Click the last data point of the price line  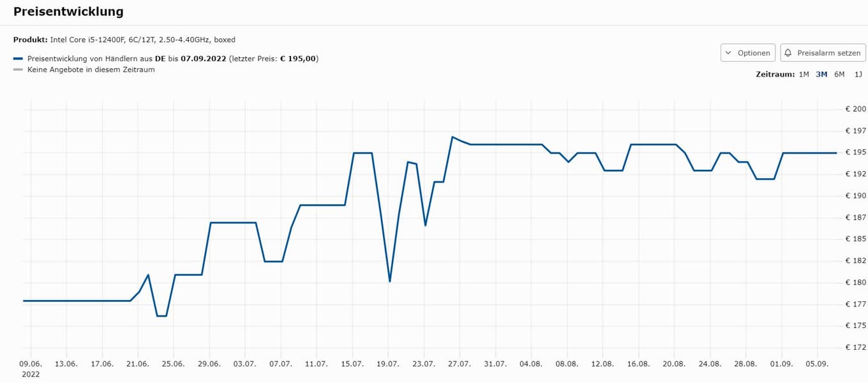836,153
